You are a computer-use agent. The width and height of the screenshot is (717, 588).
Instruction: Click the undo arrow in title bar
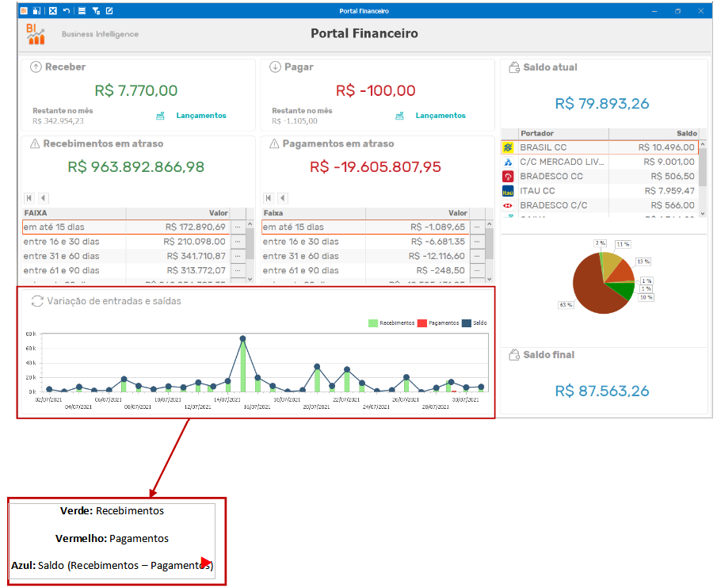(67, 10)
